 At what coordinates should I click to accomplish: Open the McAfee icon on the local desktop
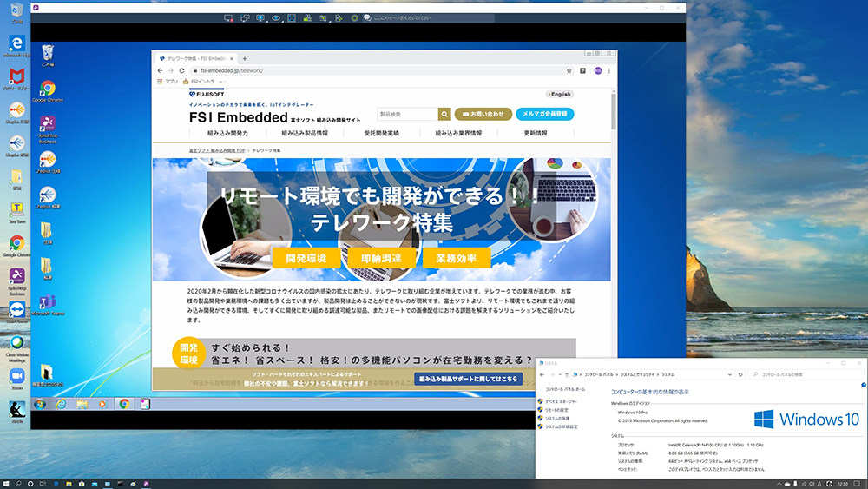point(16,80)
